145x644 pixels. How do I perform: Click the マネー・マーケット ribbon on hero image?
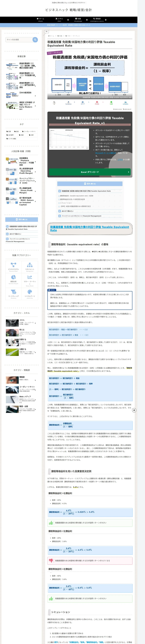[55, 52]
